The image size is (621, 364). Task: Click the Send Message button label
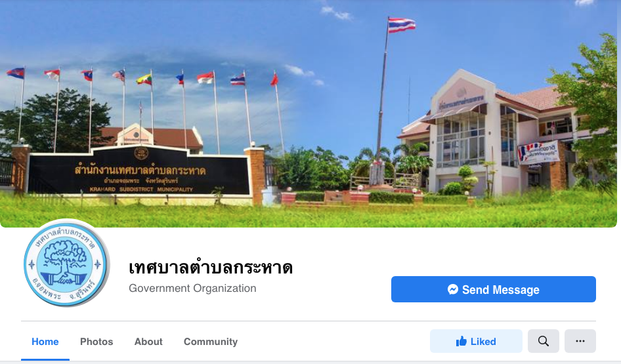click(501, 290)
